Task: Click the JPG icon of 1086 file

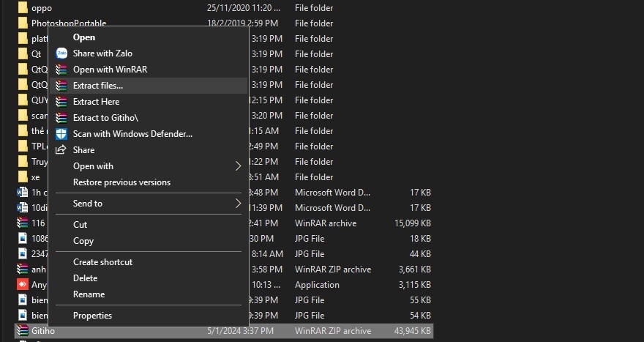Action: click(x=23, y=239)
